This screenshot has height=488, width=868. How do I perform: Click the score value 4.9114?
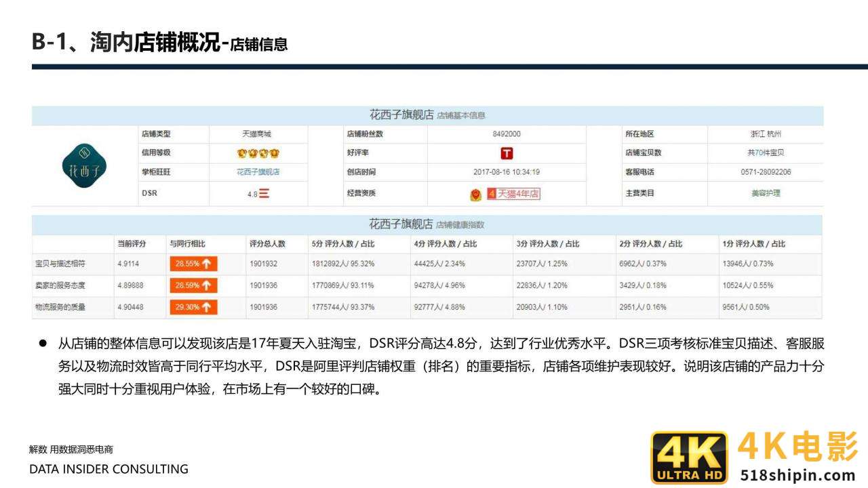click(x=128, y=264)
